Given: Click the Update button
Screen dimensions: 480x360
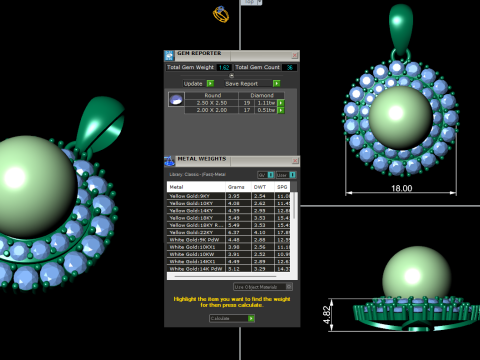Looking at the screenshot, I should (198, 83).
